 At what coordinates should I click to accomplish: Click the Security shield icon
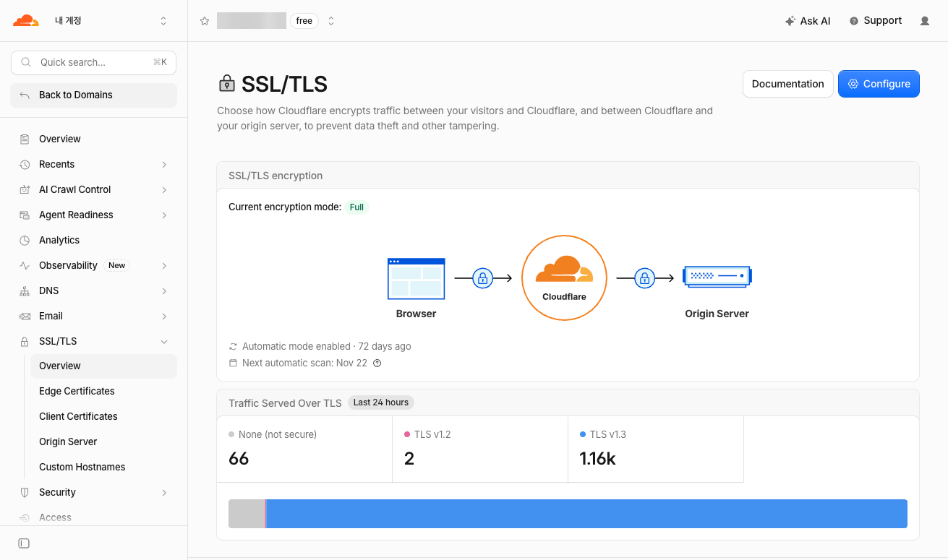[25, 492]
